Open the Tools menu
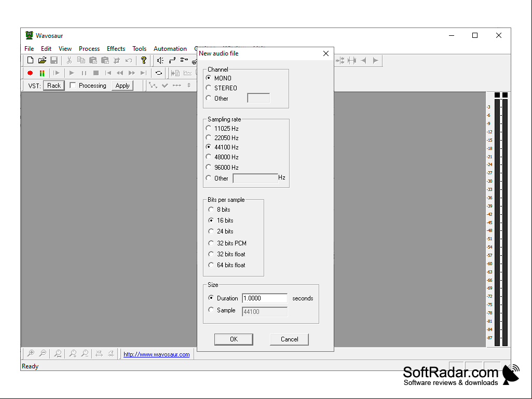The width and height of the screenshot is (532, 399). [140, 49]
